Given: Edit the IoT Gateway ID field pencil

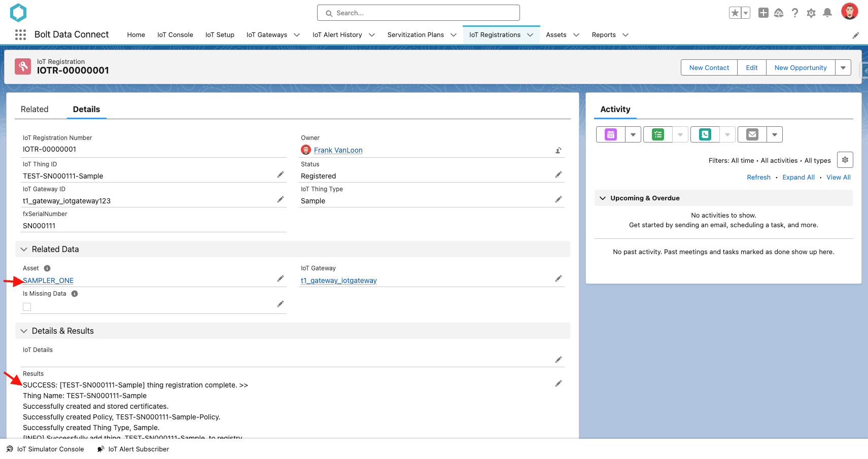Looking at the screenshot, I should tap(280, 199).
